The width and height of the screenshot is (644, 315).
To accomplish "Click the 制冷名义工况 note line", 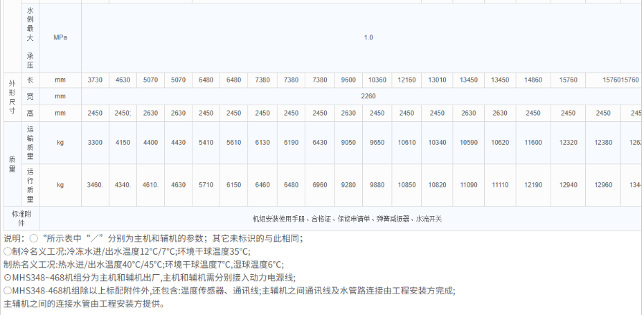I will tap(127, 251).
